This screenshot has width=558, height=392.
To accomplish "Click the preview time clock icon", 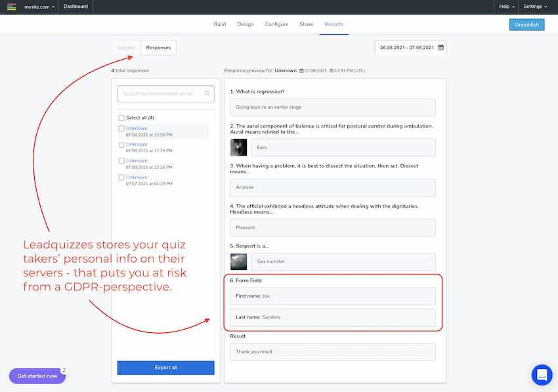I will pyautogui.click(x=332, y=70).
